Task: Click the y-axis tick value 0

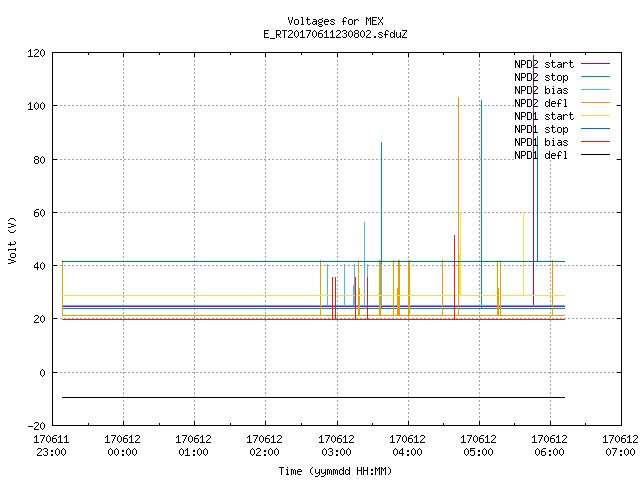Action: click(x=42, y=373)
